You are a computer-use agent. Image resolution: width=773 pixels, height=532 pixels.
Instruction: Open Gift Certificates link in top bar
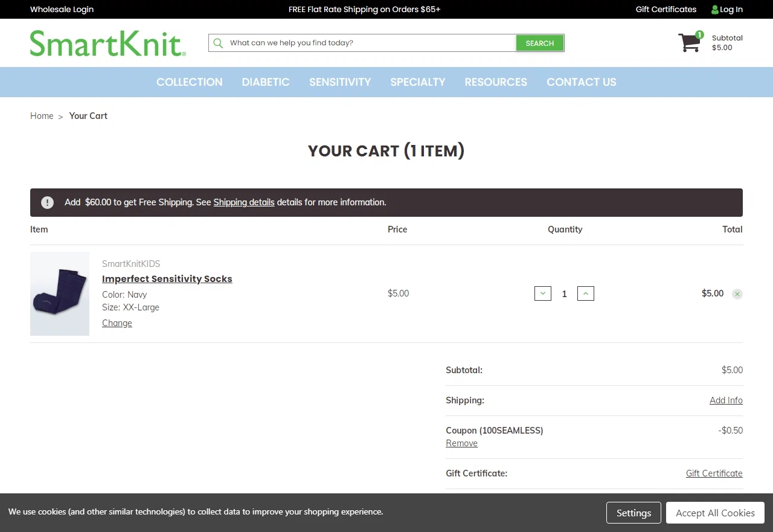[x=666, y=9]
